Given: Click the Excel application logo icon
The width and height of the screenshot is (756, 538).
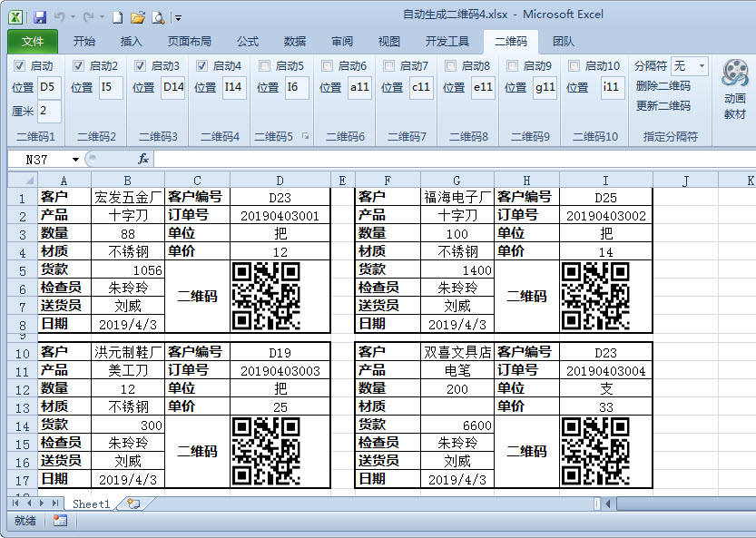Looking at the screenshot, I should pyautogui.click(x=15, y=17).
